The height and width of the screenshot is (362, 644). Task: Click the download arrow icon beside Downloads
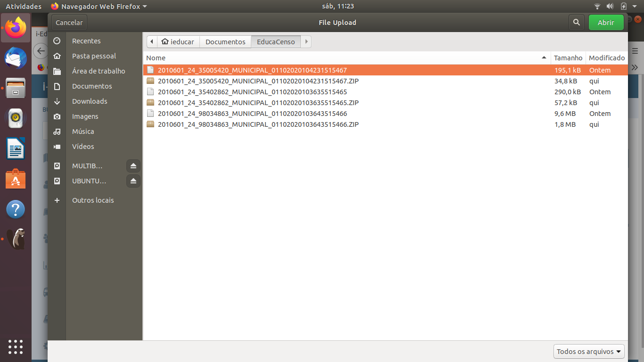[x=57, y=101]
